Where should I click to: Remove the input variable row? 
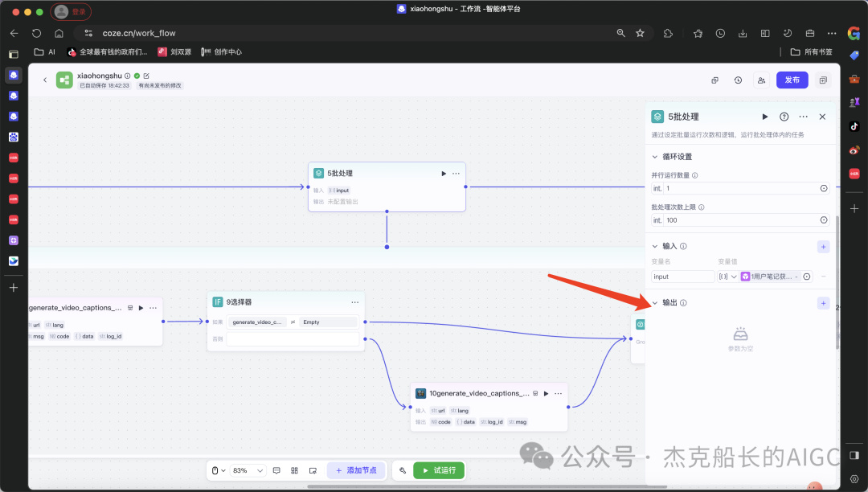(823, 277)
